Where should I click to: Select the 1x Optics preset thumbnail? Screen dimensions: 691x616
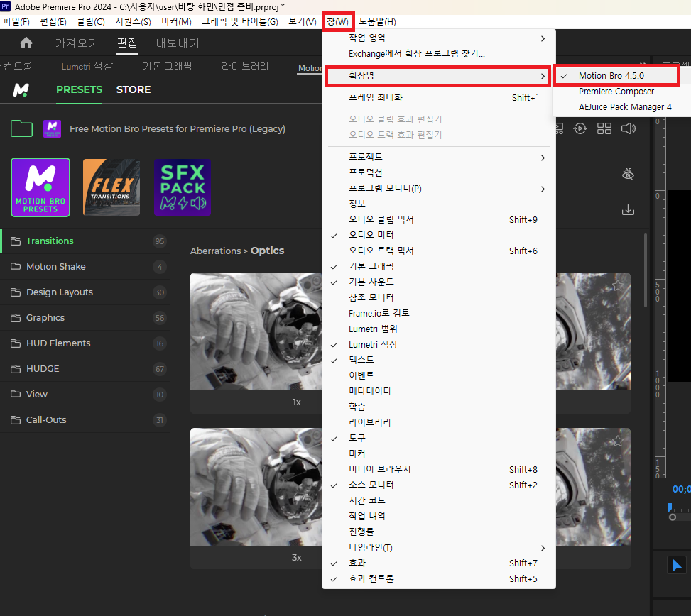pos(256,331)
